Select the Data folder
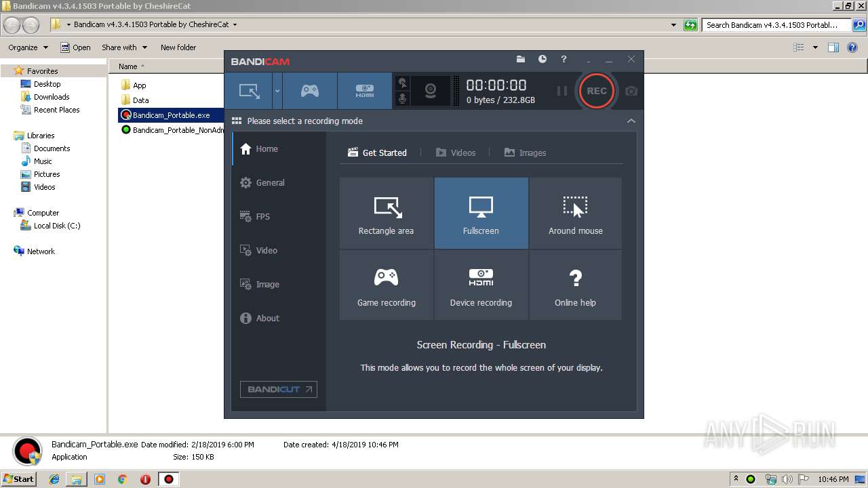The width and height of the screenshot is (868, 488). pyautogui.click(x=135, y=100)
